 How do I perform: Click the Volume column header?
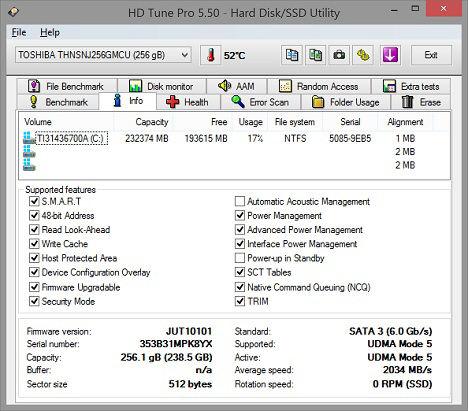67,122
